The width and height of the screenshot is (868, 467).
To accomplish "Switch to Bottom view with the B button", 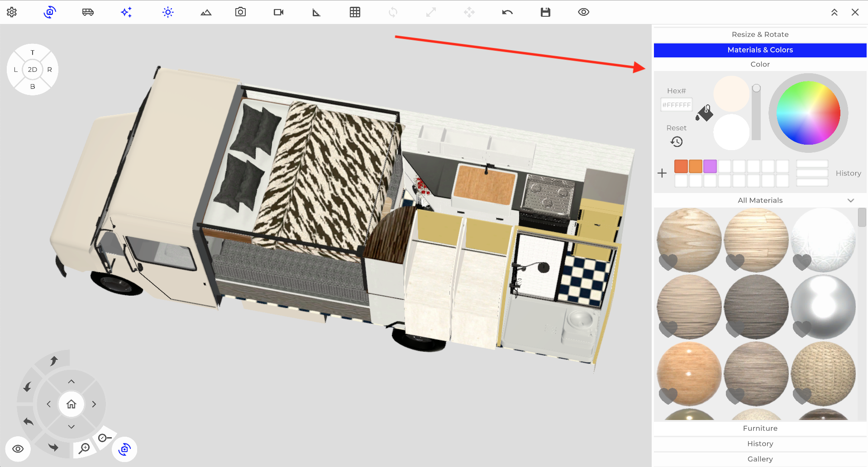I will 33,86.
